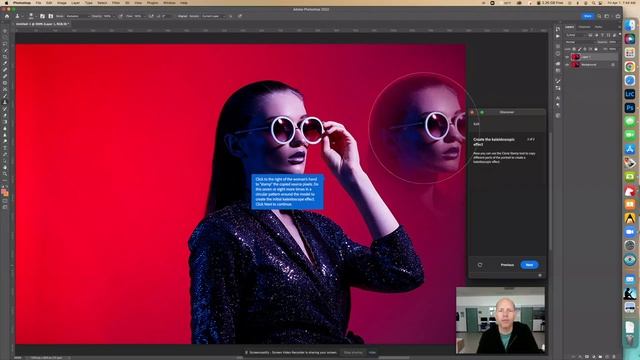Open the Clone Source panel icon
Image resolution: width=640 pixels, height=360 pixels.
pyautogui.click(x=50, y=16)
